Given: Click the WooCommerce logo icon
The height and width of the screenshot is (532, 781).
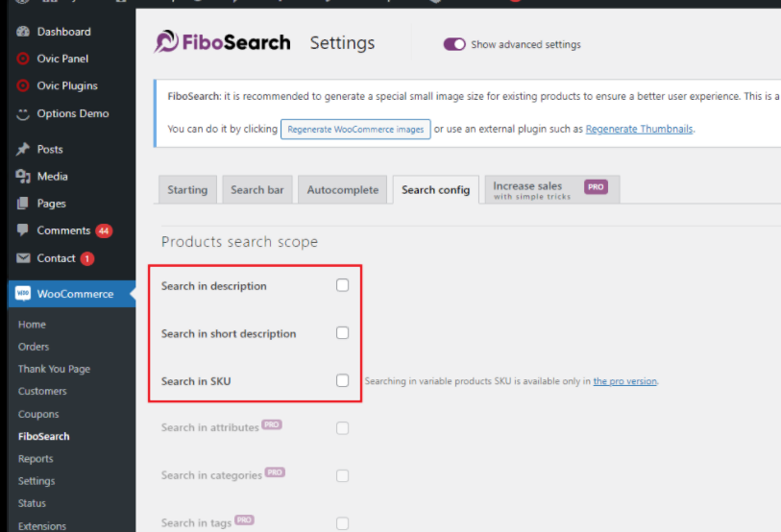Looking at the screenshot, I should click(x=23, y=294).
